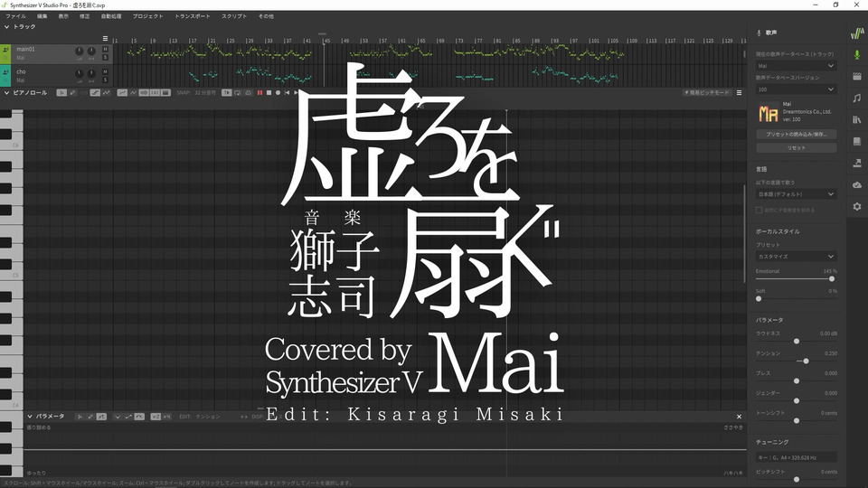868x488 pixels.
Task: Select pointer tool in parameter panel
Action: click(x=80, y=417)
